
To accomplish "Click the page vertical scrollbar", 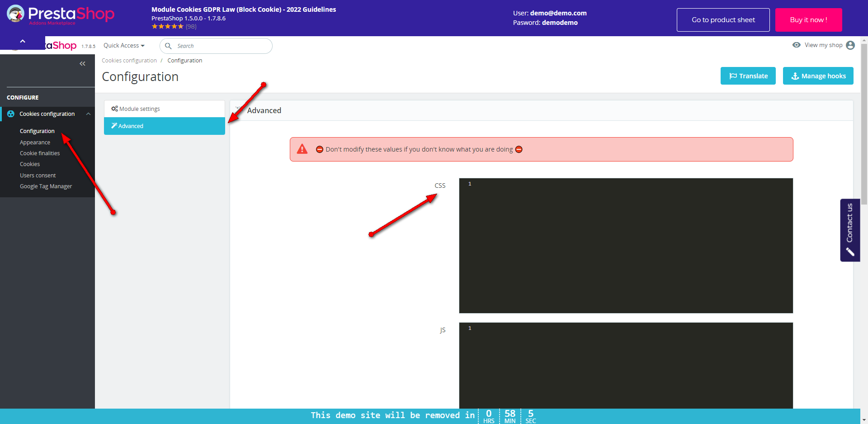I will (864, 124).
